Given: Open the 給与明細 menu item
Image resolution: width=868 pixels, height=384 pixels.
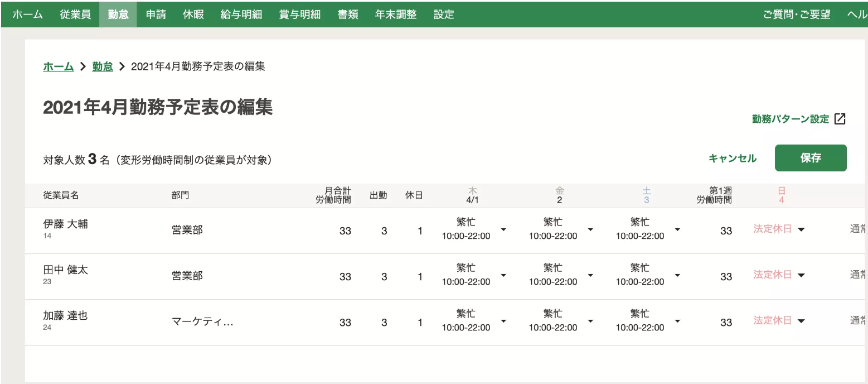Looking at the screenshot, I should 241,15.
